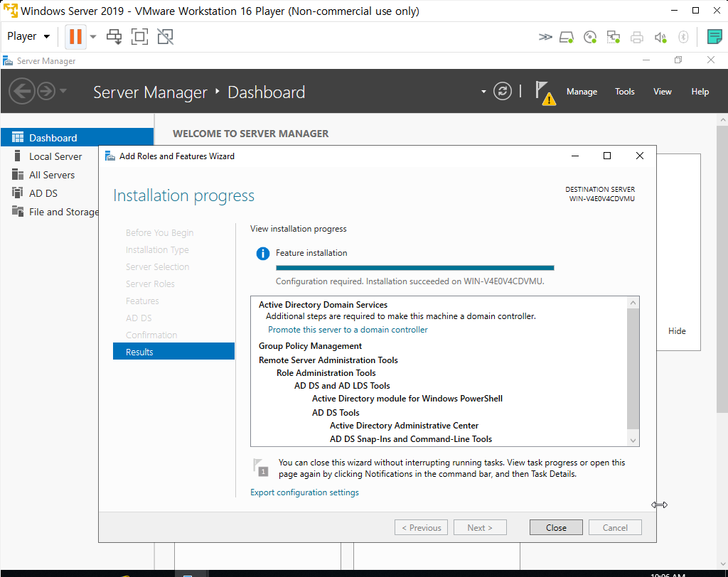
Task: Open the Player menu
Action: pos(28,36)
